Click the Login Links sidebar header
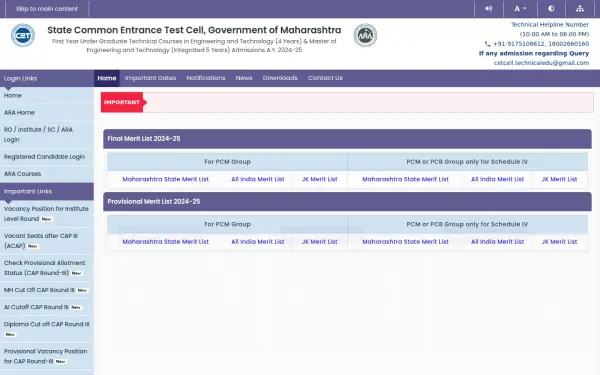The height and width of the screenshot is (375, 600). 47,78
